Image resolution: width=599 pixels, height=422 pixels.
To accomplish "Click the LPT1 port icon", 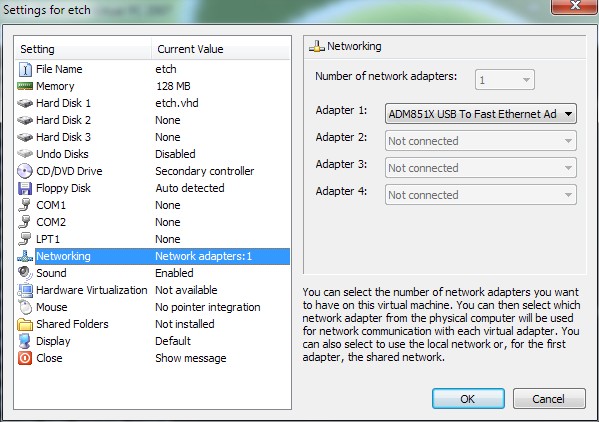I will (25, 239).
